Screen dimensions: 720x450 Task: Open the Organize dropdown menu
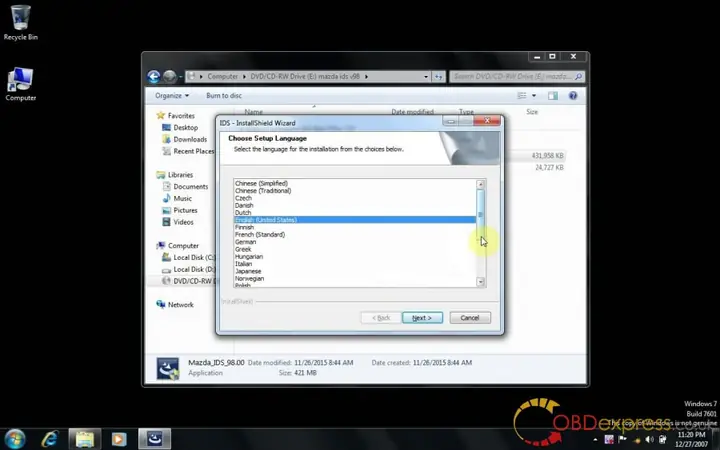[172, 96]
